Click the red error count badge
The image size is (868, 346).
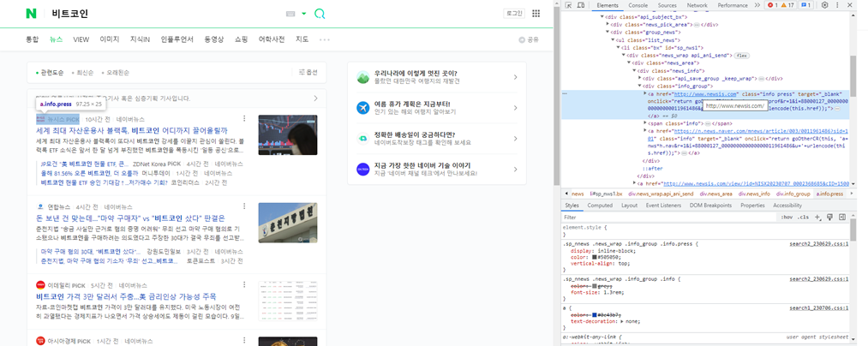click(773, 5)
